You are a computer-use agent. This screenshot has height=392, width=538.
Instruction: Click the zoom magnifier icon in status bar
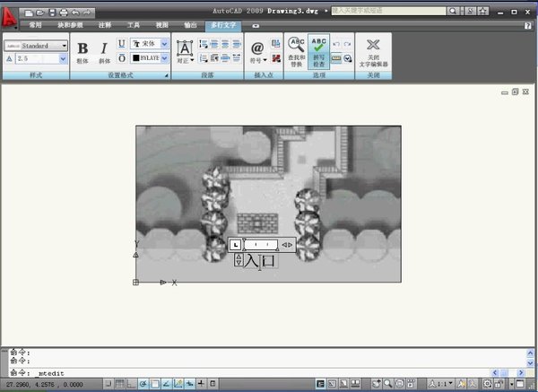386,385
